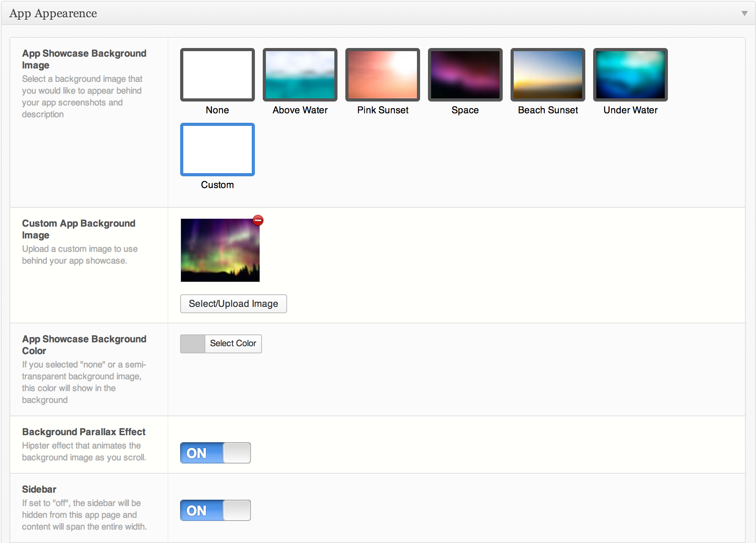Viewport: 756px width, 543px height.
Task: Click the 'Hipster effect that animates' description
Action: coord(84,451)
